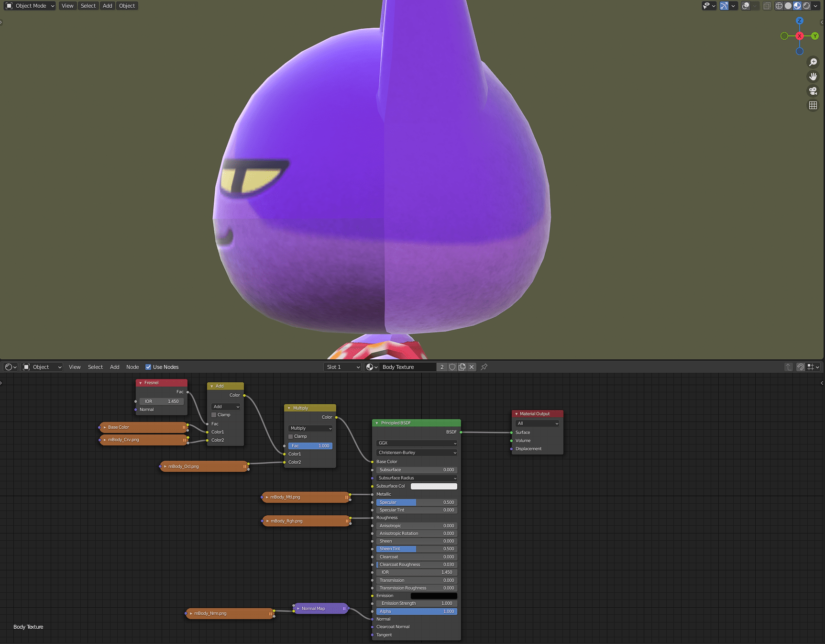Switch to solid viewport shading

pyautogui.click(x=788, y=6)
